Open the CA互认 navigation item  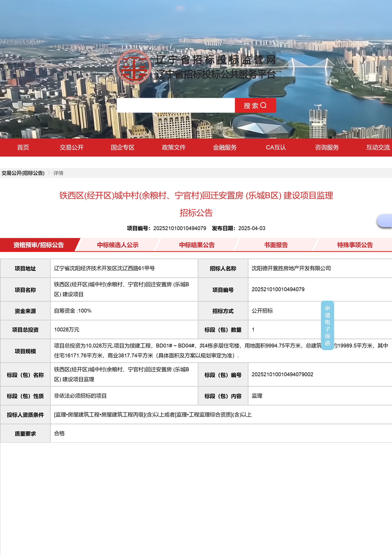(x=276, y=147)
